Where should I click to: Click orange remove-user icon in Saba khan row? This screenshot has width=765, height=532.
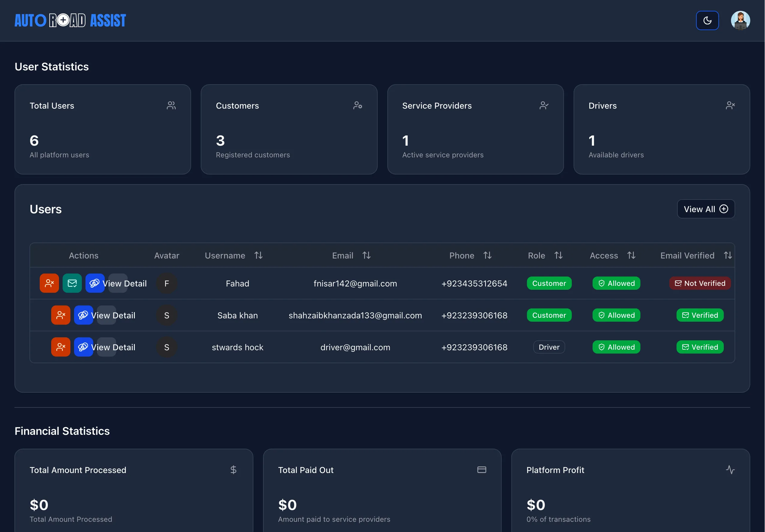61,315
